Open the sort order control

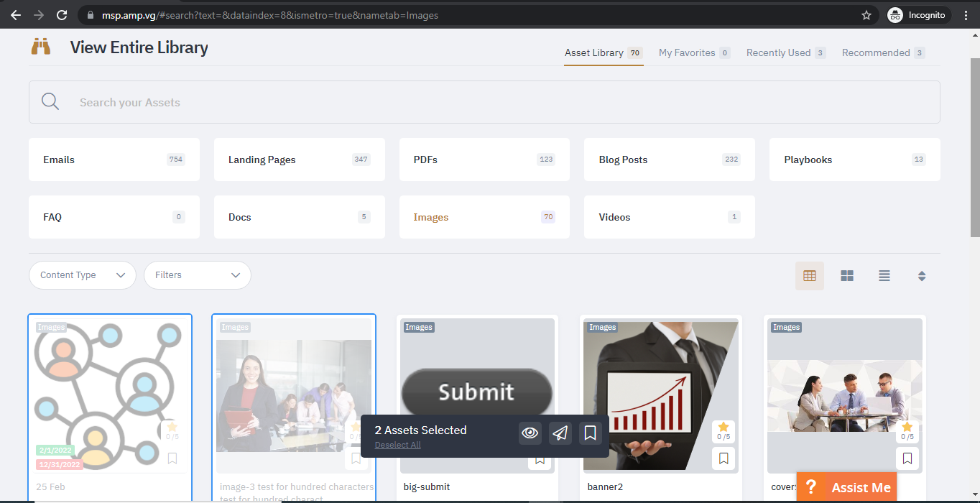(x=922, y=276)
